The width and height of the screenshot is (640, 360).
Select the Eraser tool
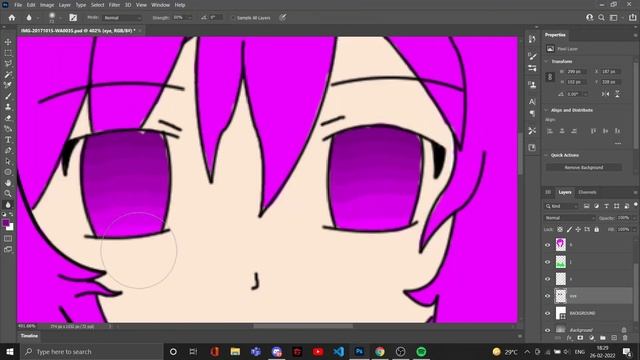8,118
